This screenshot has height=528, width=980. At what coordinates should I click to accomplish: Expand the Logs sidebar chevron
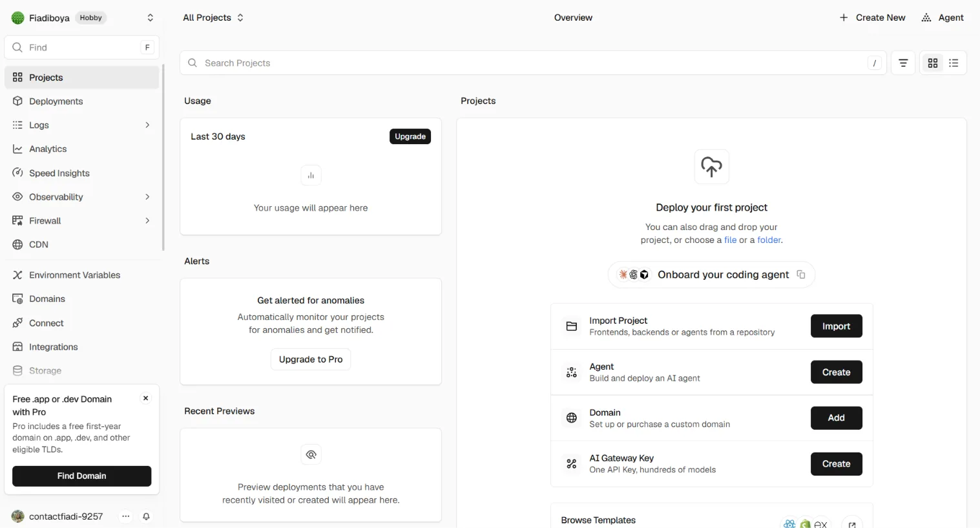147,125
